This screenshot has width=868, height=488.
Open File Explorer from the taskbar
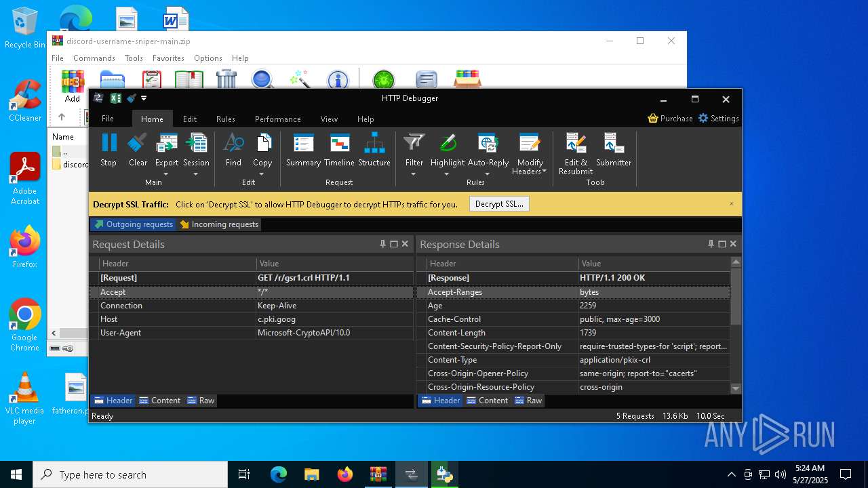pyautogui.click(x=312, y=474)
